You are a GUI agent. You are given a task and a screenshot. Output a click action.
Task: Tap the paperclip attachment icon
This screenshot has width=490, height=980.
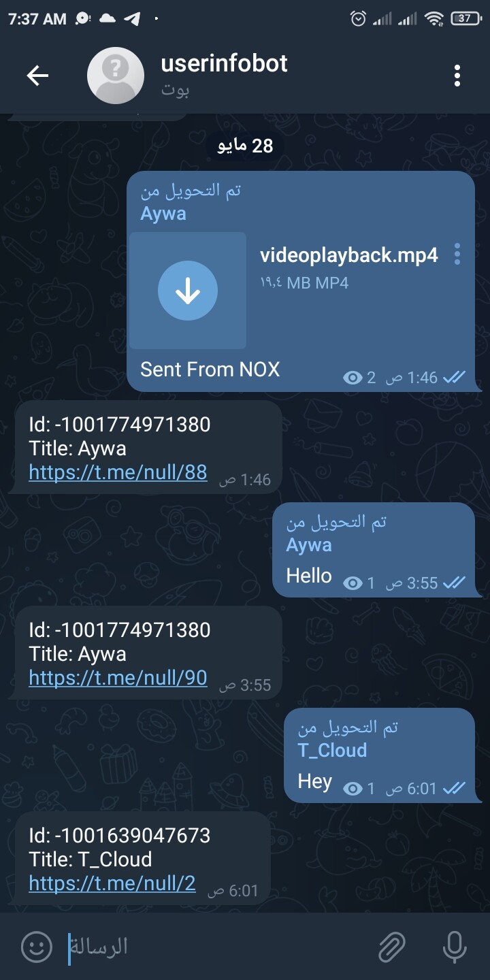392,946
